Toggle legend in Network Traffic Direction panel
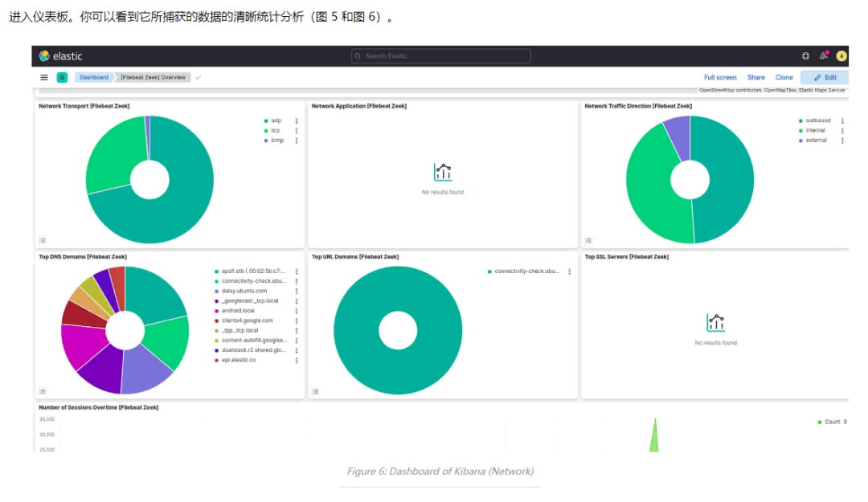 (x=588, y=241)
